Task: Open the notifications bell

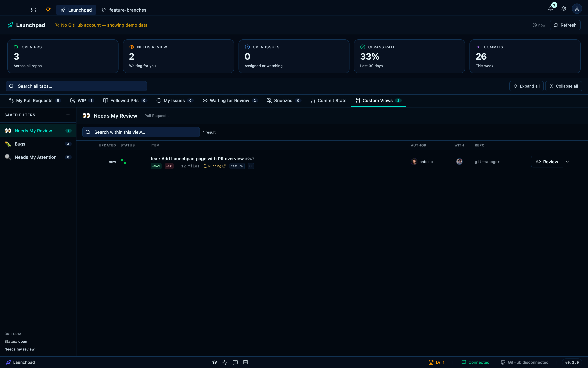Action: click(x=551, y=8)
